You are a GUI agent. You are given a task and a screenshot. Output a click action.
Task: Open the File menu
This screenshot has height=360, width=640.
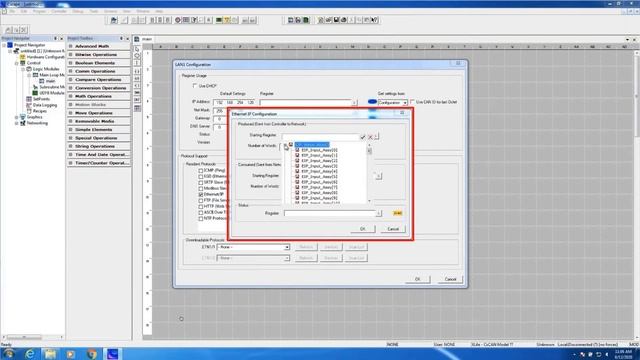[12, 11]
